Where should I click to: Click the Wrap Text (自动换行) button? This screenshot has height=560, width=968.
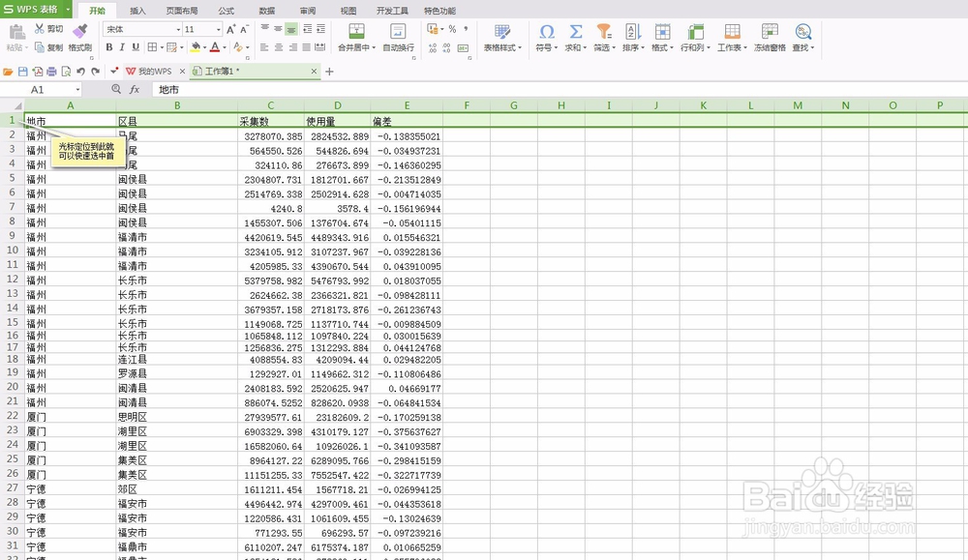point(398,38)
